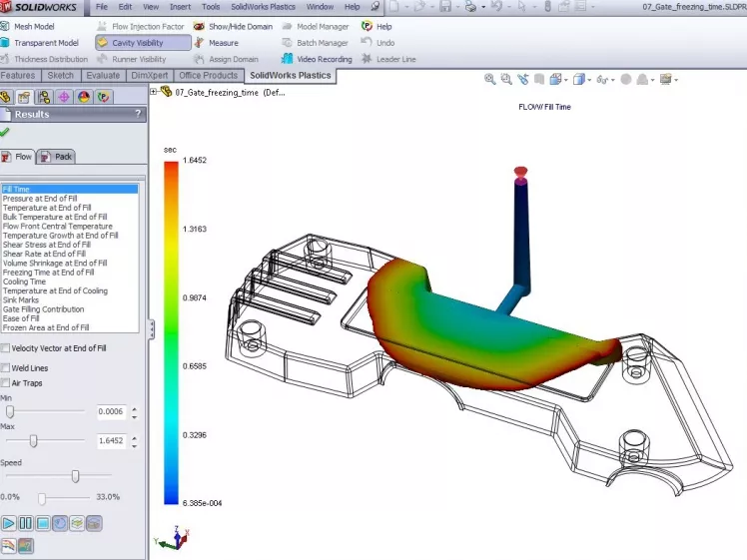Open SolidWorks Plastics Help command
Screen dimensions: 747x560
(376, 27)
